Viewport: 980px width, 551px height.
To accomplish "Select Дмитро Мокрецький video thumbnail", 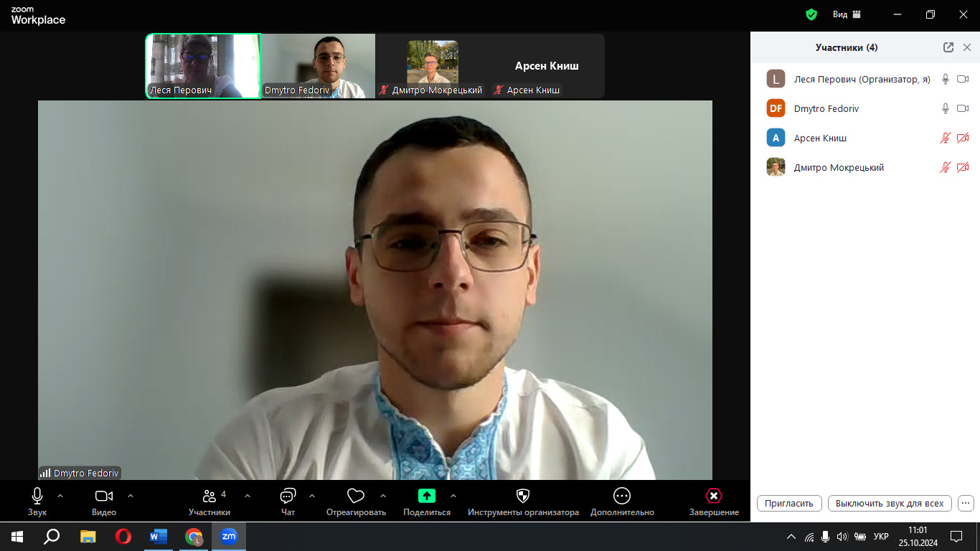I will click(x=433, y=66).
